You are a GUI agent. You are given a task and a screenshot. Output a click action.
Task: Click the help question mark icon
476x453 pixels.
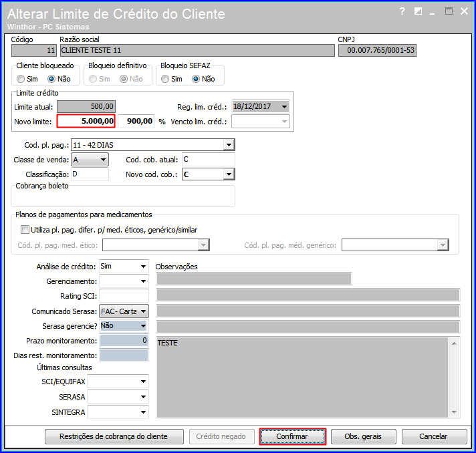pos(402,11)
